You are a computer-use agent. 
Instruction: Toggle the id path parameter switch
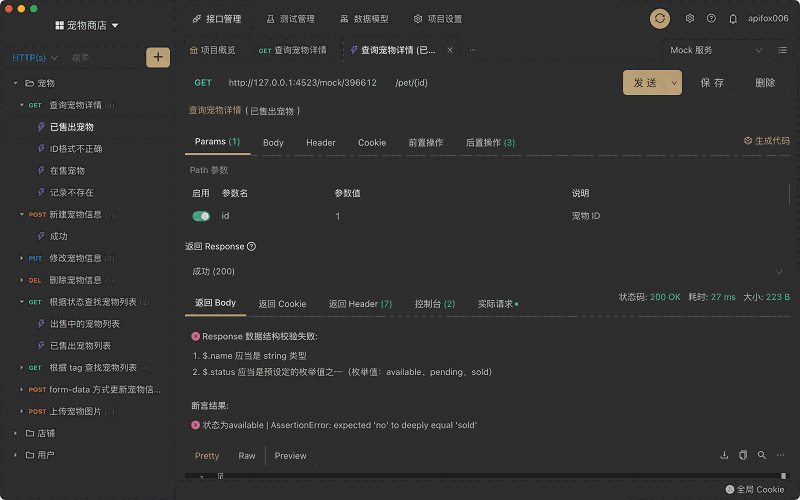201,216
